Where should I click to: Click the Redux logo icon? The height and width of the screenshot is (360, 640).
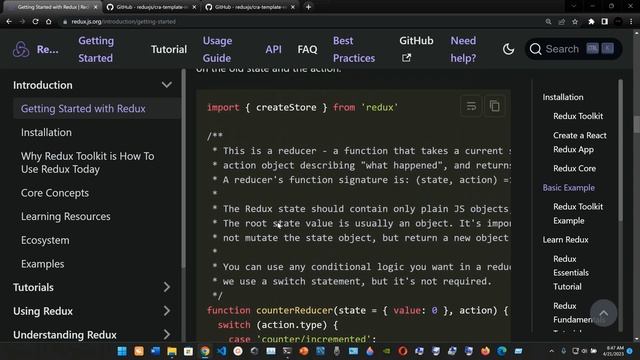point(21,49)
